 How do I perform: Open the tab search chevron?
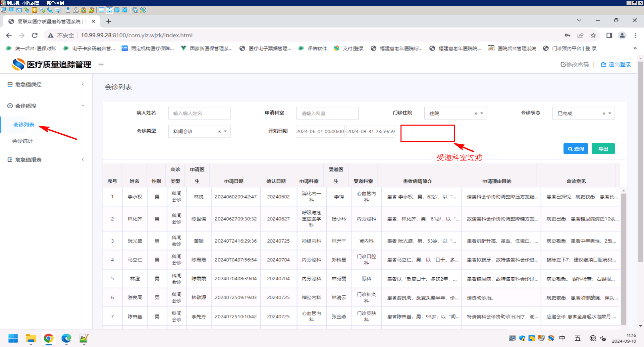tap(579, 20)
